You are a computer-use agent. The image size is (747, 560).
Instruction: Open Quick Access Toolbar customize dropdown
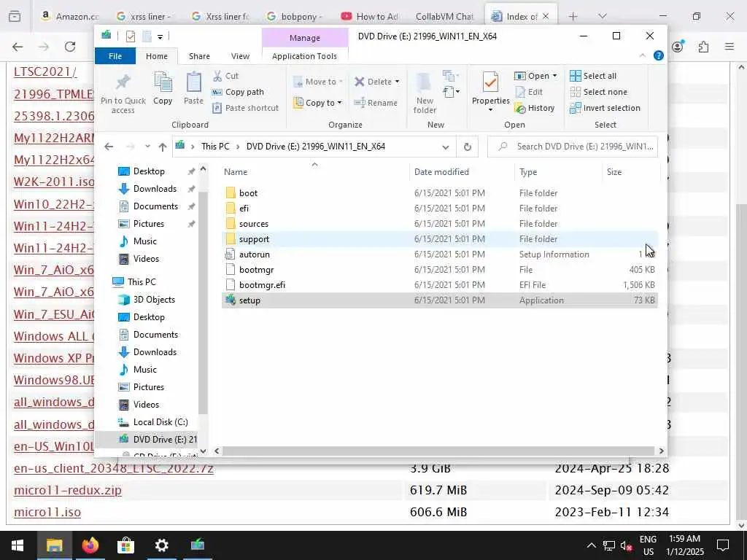[160, 36]
